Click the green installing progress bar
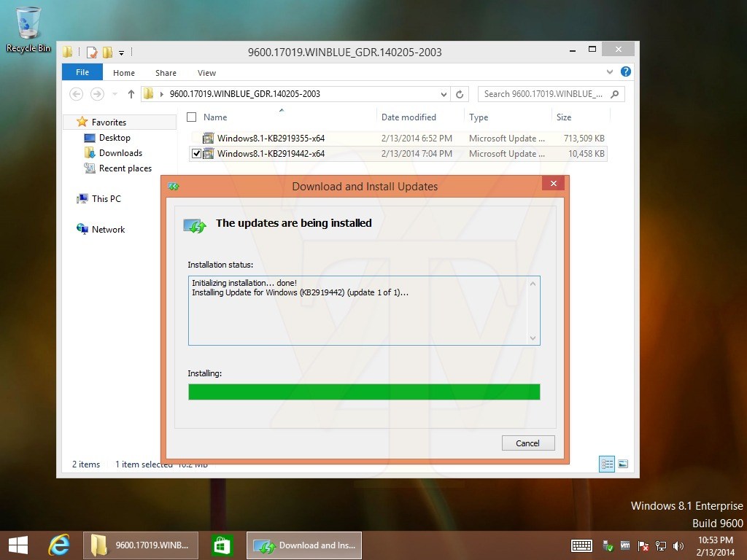 click(364, 392)
